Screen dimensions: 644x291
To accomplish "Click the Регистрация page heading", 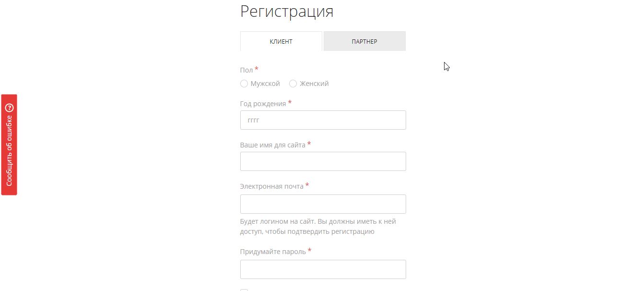I will (x=287, y=12).
